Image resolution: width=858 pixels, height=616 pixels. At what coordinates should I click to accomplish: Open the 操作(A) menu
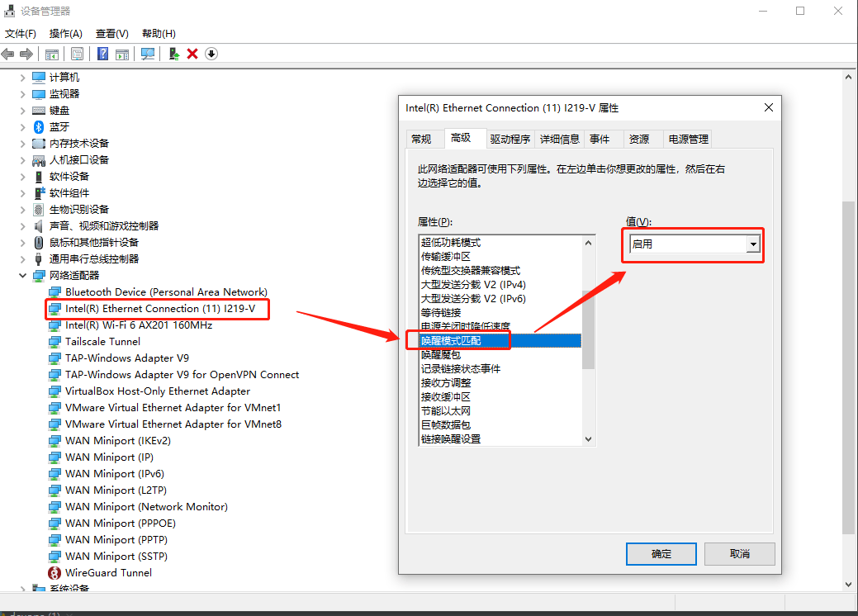[66, 33]
